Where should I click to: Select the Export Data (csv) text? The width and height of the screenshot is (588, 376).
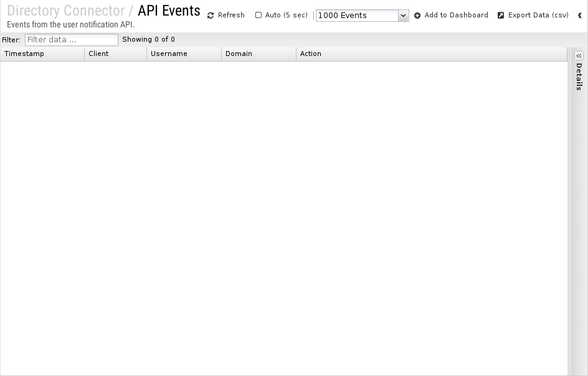(x=538, y=15)
